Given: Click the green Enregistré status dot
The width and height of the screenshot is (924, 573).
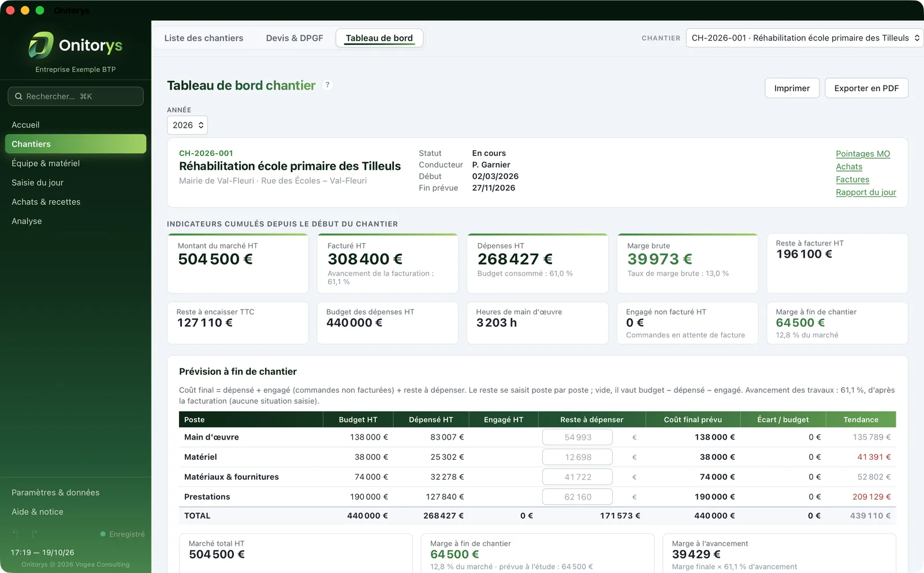Looking at the screenshot, I should point(103,534).
